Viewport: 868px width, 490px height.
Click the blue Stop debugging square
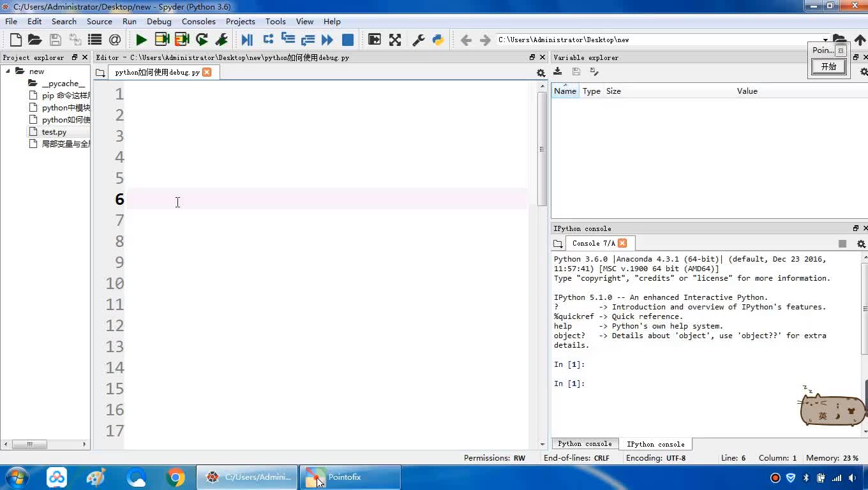348,40
